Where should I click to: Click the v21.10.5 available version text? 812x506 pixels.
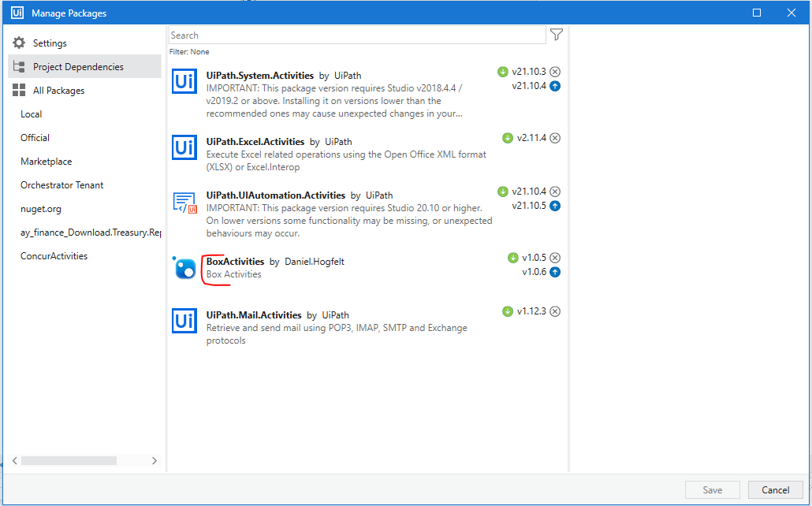(x=529, y=206)
